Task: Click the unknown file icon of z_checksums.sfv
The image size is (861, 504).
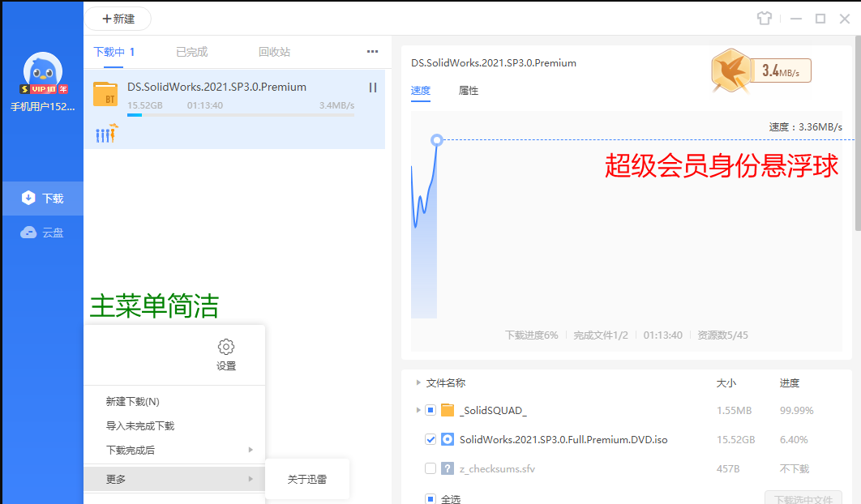Action: coord(448,468)
